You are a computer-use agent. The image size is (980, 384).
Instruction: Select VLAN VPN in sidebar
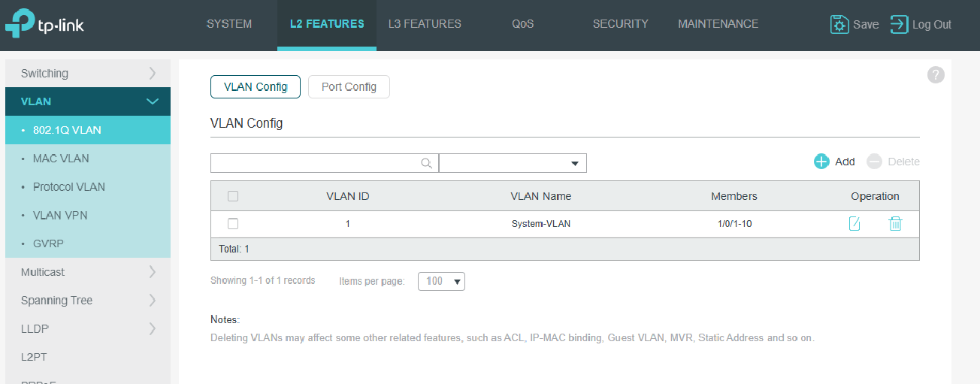88,216
